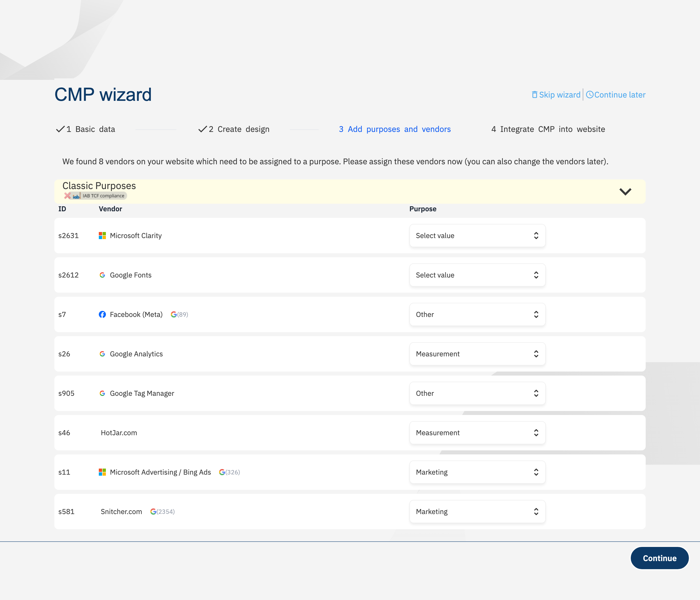Click the Skip wizard link

(559, 95)
